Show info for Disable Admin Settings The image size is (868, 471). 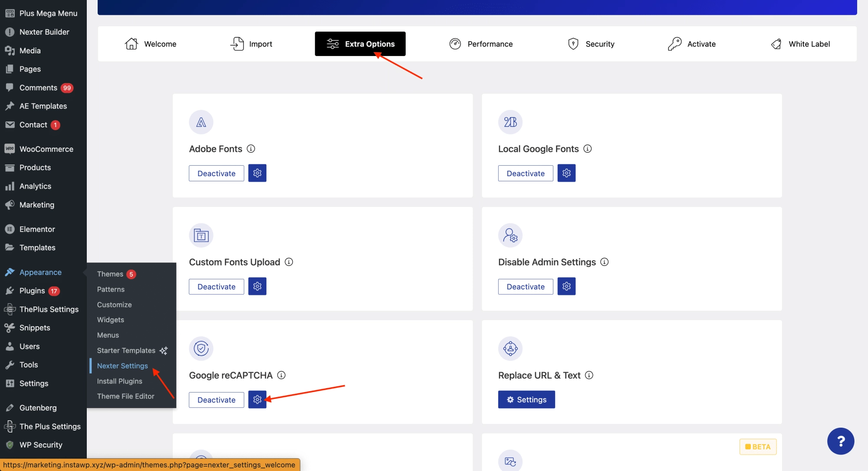[605, 262]
